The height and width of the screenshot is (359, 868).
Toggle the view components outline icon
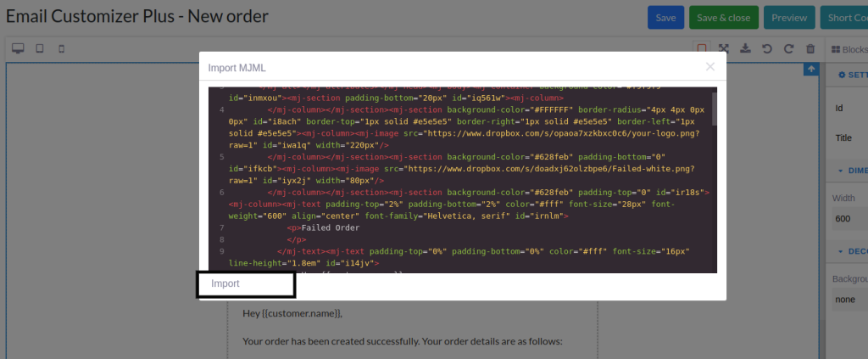click(x=701, y=48)
